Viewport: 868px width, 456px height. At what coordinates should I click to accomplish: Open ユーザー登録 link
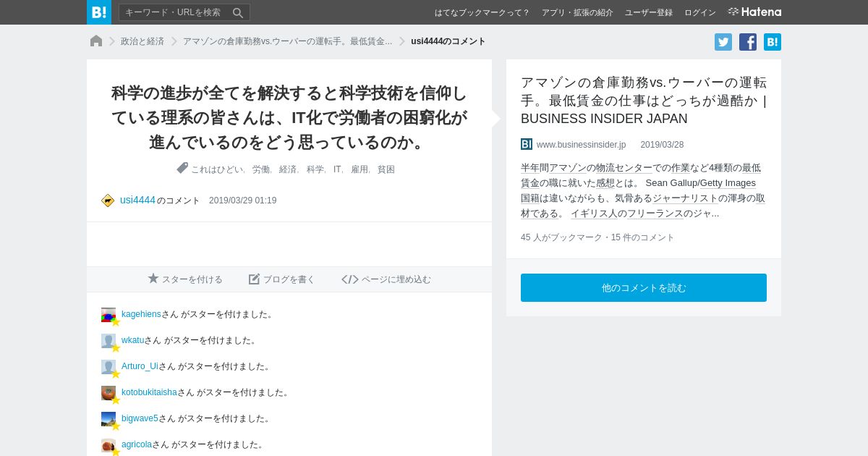click(x=649, y=12)
